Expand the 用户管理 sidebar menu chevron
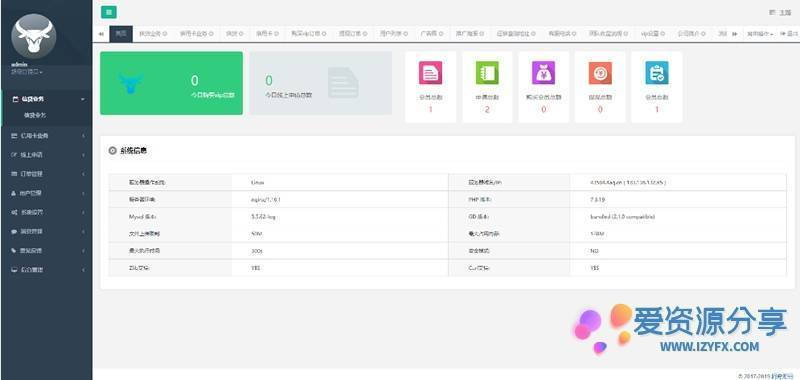Image resolution: width=800 pixels, height=380 pixels. pos(83,193)
